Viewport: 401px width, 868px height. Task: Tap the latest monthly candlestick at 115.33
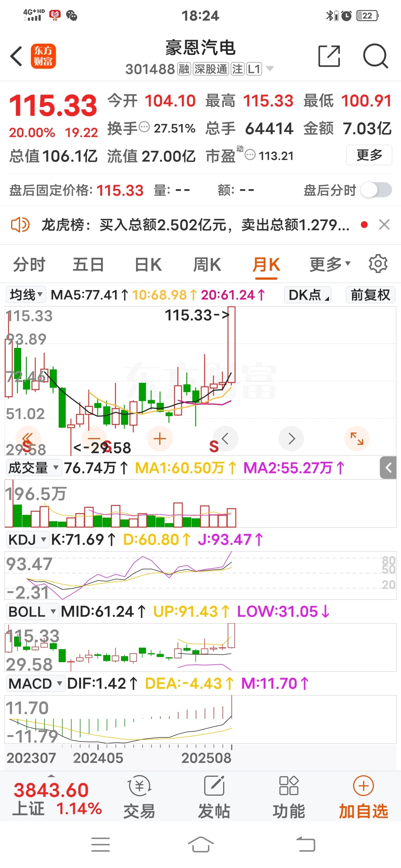click(x=231, y=345)
